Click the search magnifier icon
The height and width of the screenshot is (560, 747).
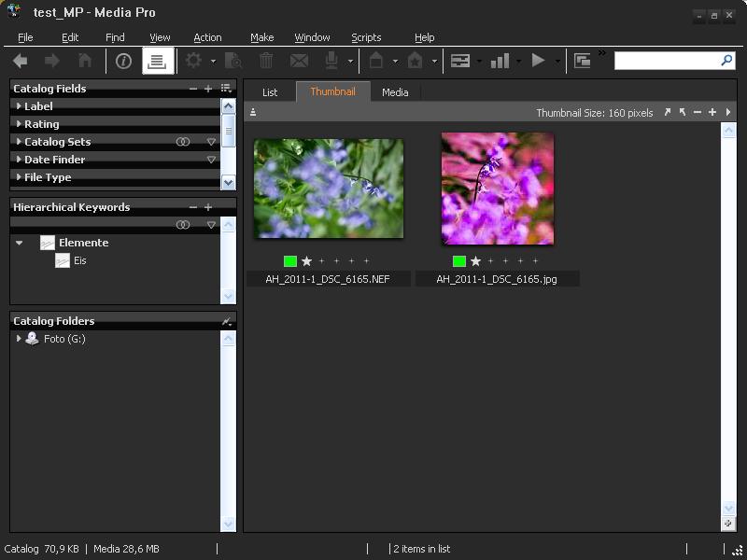[727, 61]
